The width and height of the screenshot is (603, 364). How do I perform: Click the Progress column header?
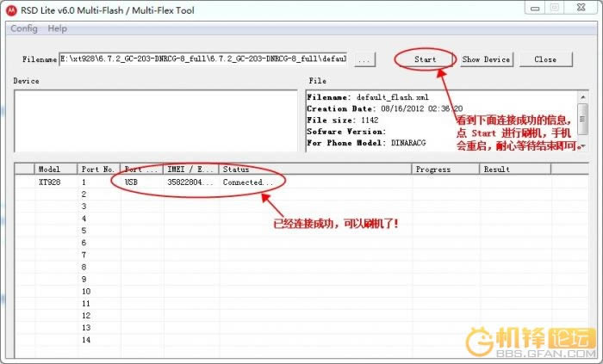pos(444,169)
